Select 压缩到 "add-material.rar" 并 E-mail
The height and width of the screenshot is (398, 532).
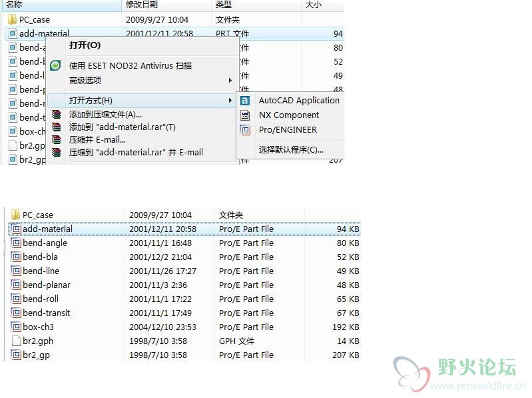(136, 152)
